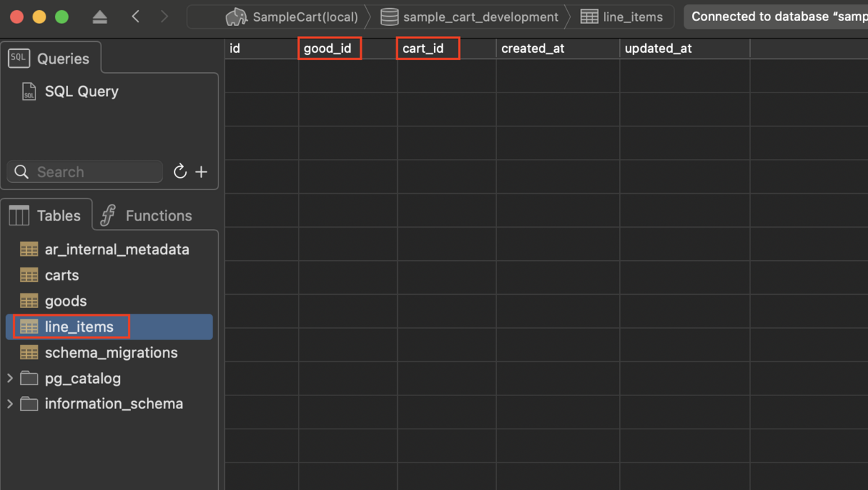Click the cart_id column header

tap(446, 48)
